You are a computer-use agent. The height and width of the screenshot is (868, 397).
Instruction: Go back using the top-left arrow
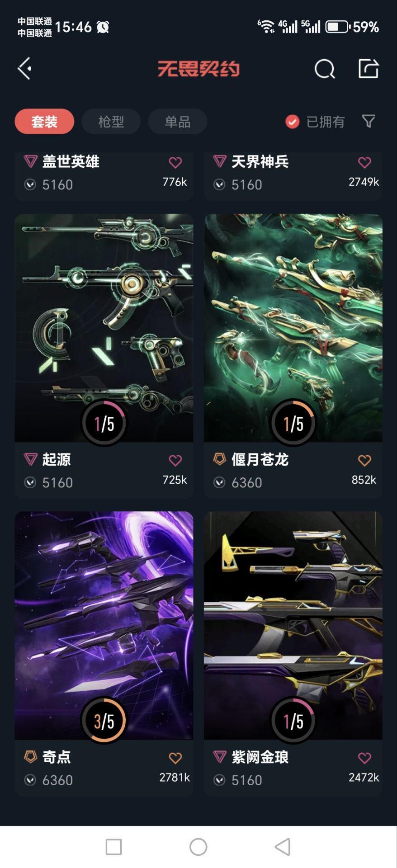[x=24, y=69]
